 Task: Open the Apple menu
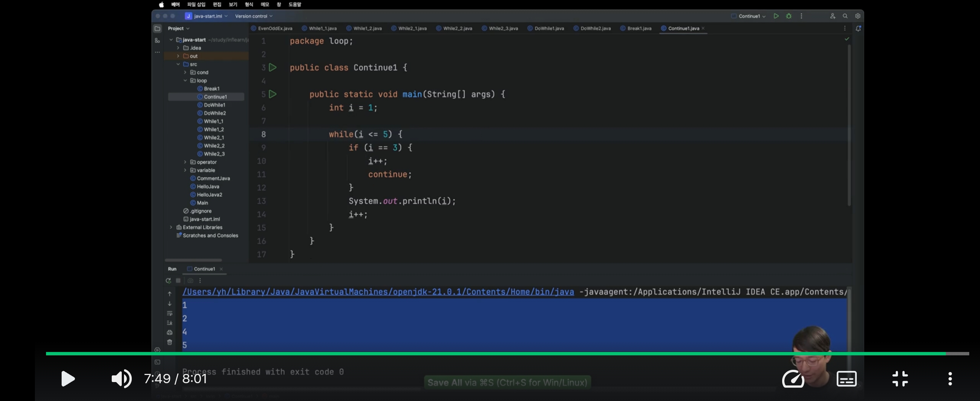coord(161,4)
